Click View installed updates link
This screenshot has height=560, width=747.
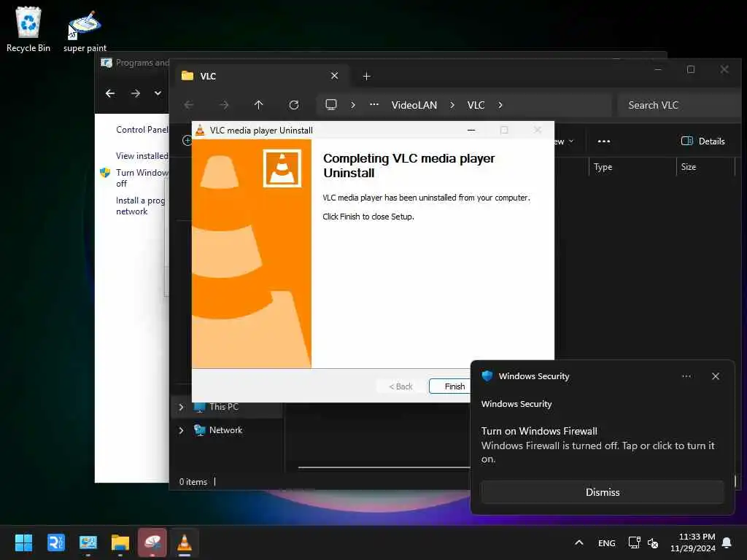click(x=142, y=156)
